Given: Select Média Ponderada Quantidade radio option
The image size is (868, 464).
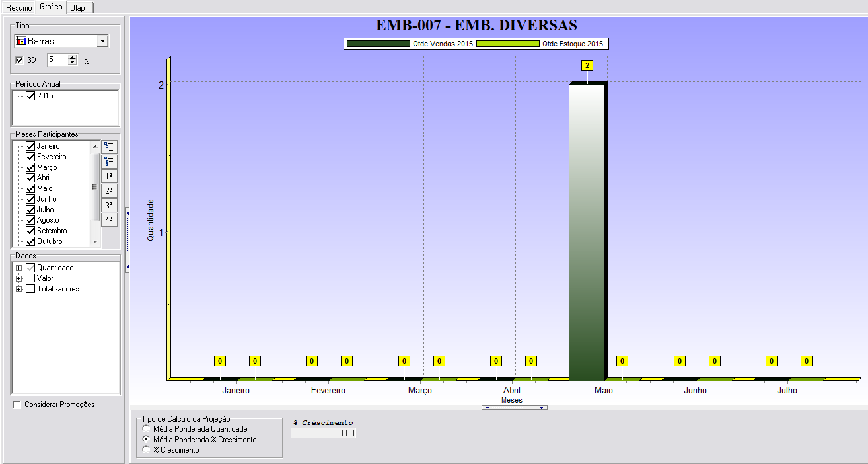Looking at the screenshot, I should click(147, 429).
